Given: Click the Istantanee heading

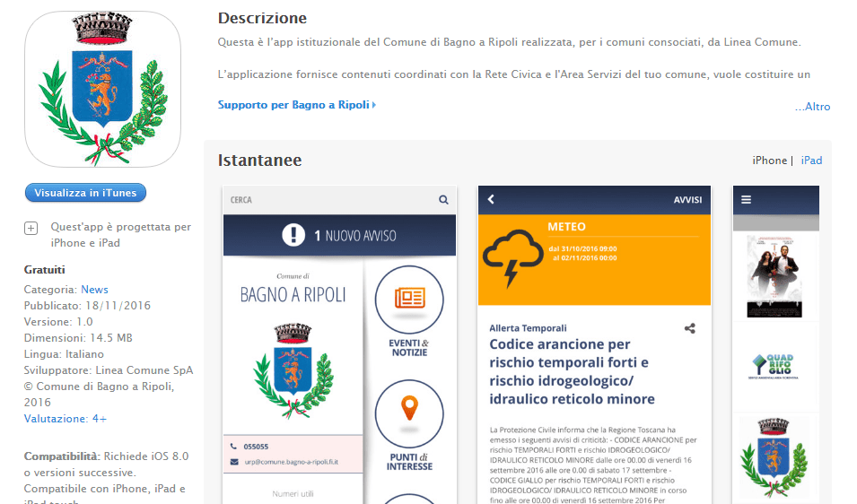Looking at the screenshot, I should [259, 160].
